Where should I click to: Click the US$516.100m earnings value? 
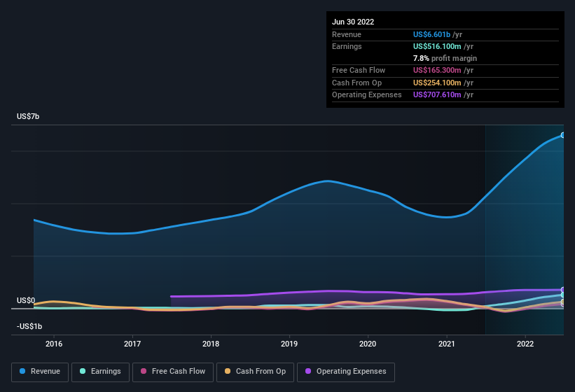coord(437,46)
